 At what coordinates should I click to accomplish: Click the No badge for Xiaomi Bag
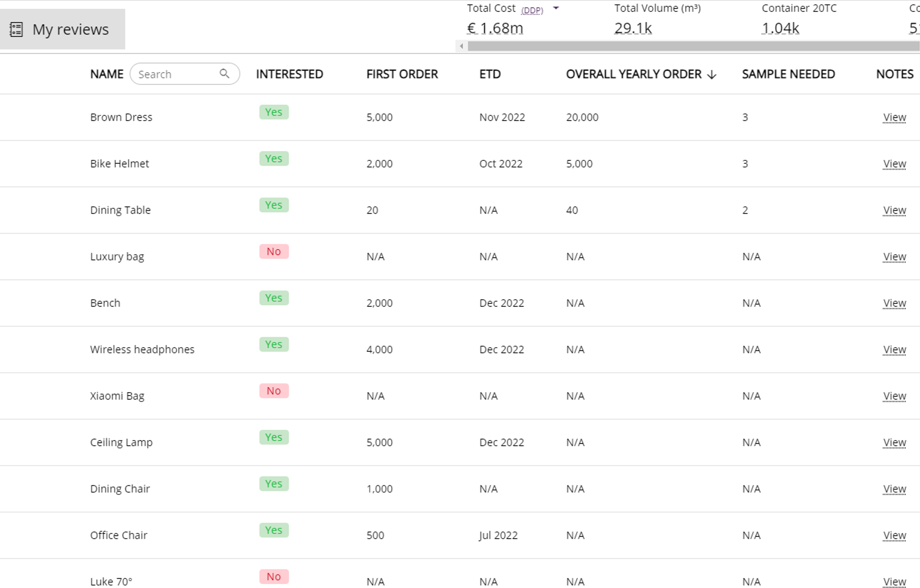pos(274,391)
